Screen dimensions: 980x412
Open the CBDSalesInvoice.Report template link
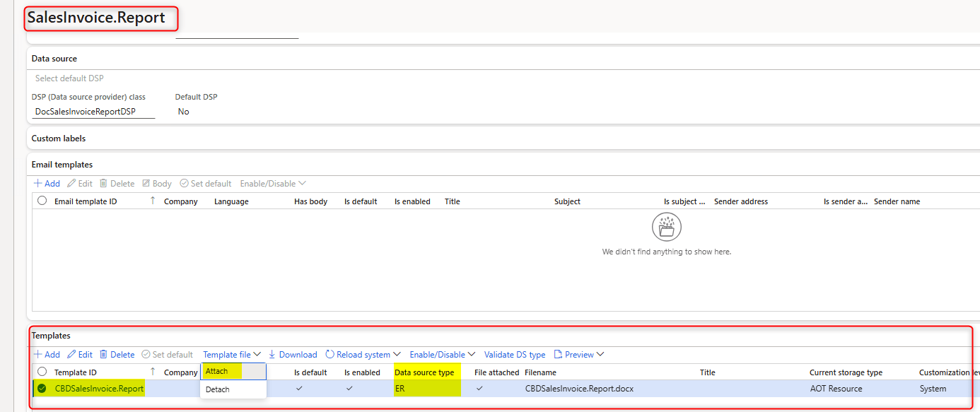coord(99,389)
